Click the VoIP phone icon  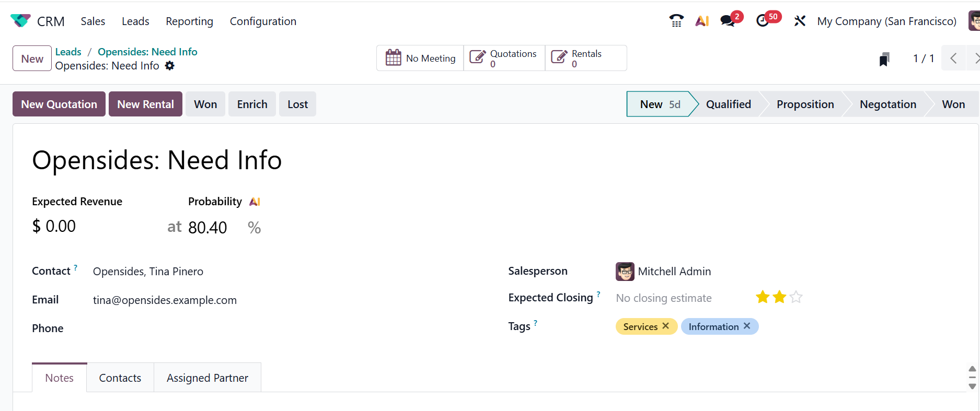[x=676, y=21]
